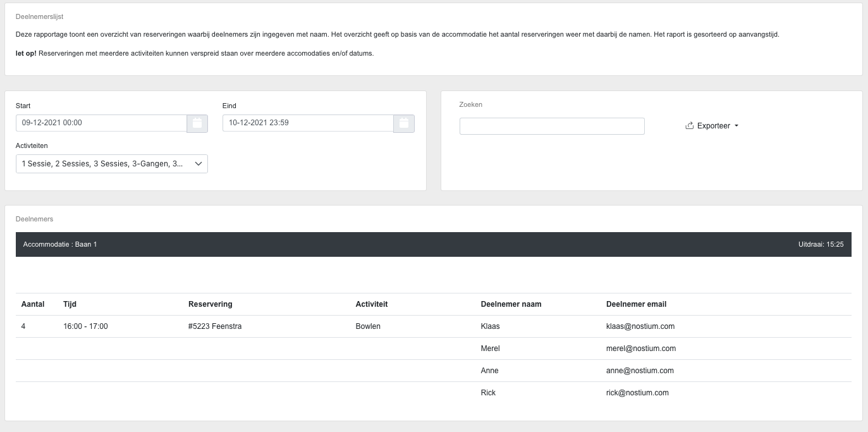
Task: Click email merel@nostium.com
Action: coord(641,349)
